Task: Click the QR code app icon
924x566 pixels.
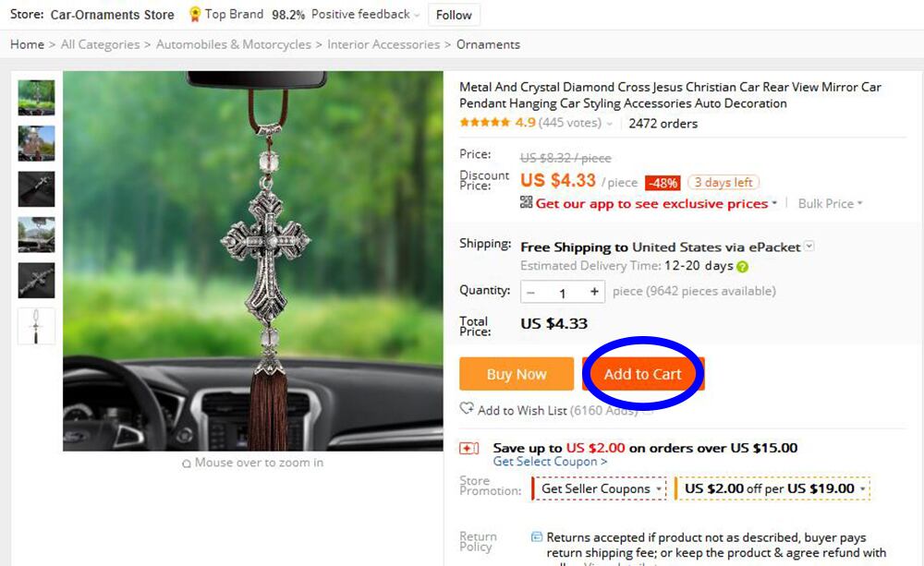Action: click(x=527, y=203)
